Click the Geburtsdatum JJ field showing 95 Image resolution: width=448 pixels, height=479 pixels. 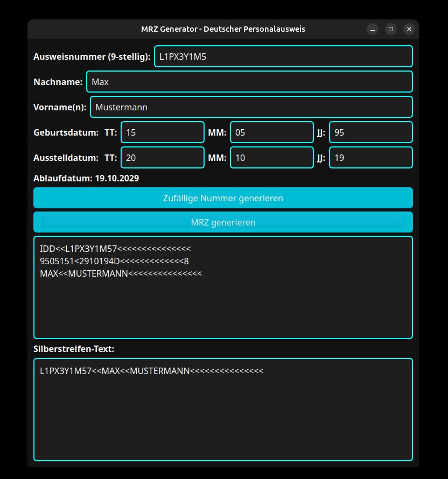coord(370,132)
